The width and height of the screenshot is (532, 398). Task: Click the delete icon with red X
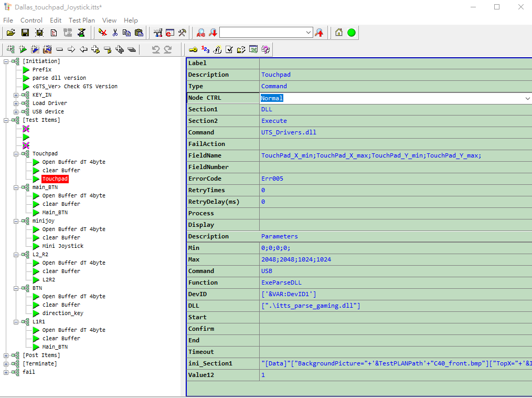pyautogui.click(x=102, y=33)
